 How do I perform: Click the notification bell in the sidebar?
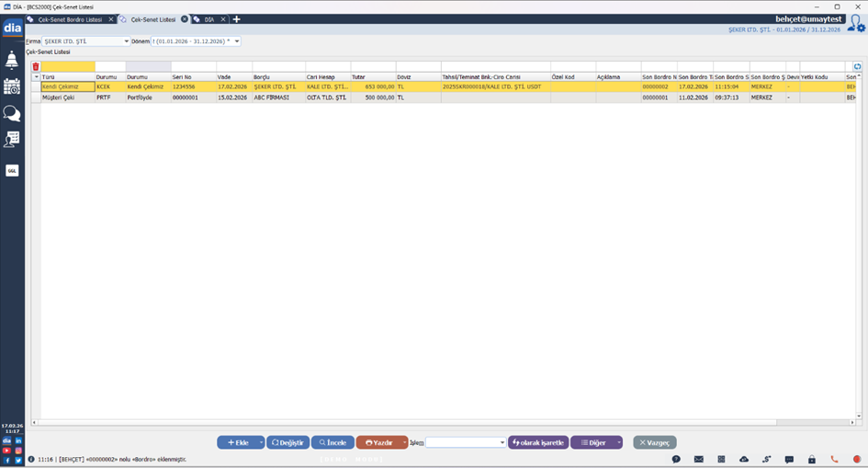click(x=12, y=61)
